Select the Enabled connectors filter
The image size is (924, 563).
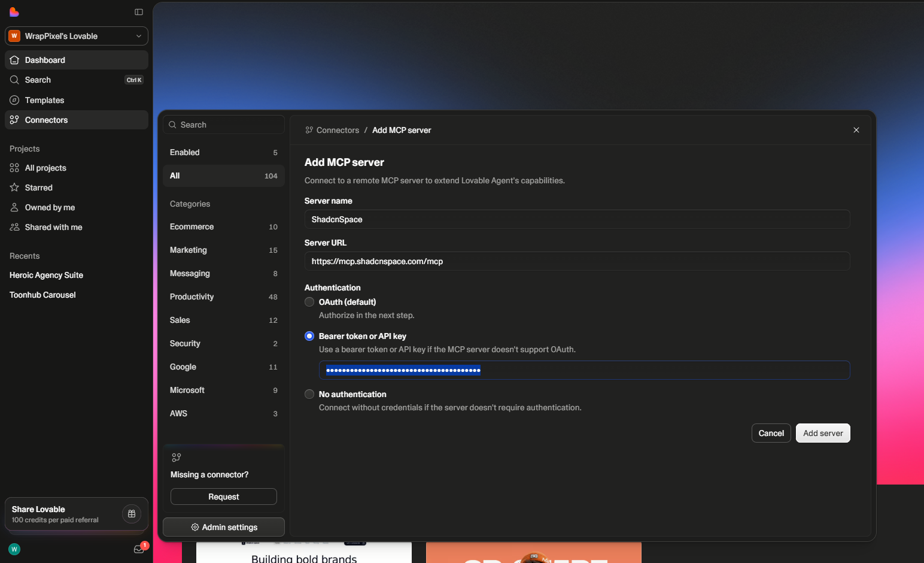pyautogui.click(x=224, y=152)
